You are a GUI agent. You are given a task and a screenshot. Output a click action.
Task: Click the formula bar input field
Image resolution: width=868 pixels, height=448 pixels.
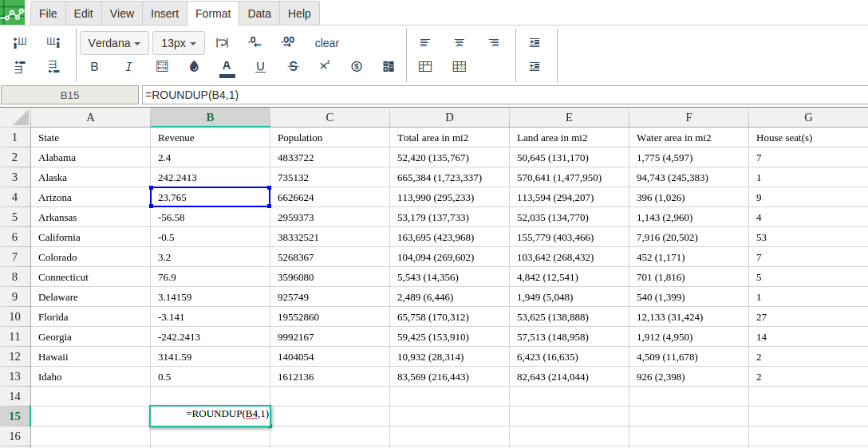pos(503,95)
